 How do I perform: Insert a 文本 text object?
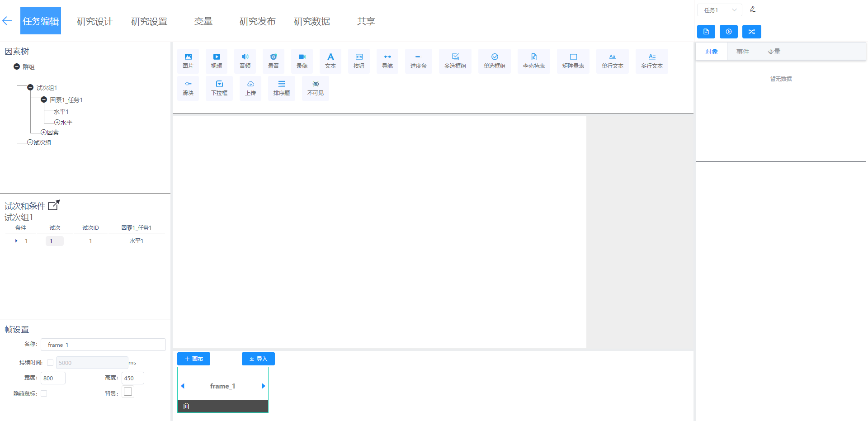pos(330,61)
